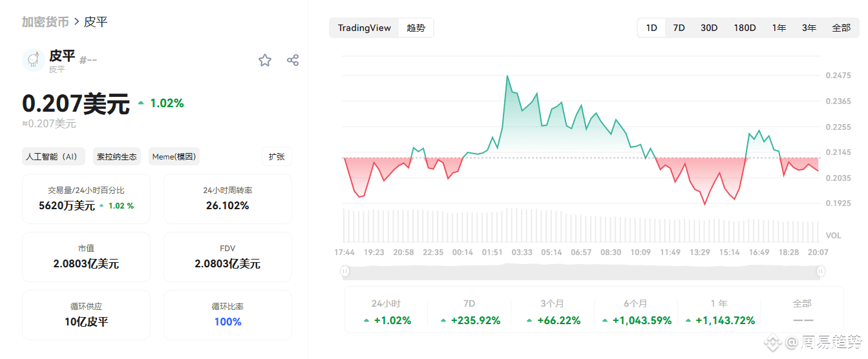The height and width of the screenshot is (359, 868).
Task: Click the right chart range slider handle
Action: click(820, 272)
